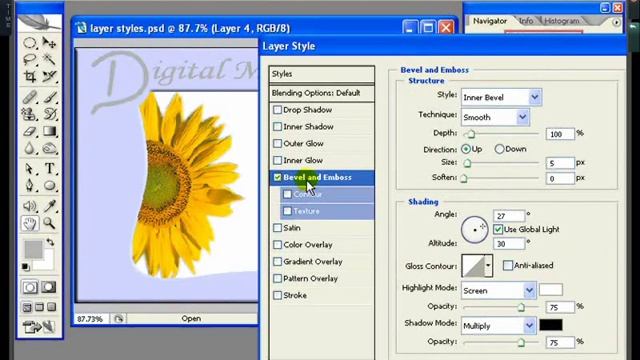640x360 pixels.
Task: Switch to Quick Mask Mode
Action: 49,287
